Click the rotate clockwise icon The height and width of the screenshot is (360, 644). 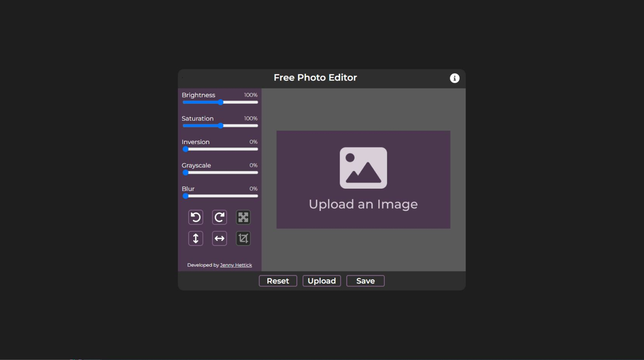[x=219, y=217]
